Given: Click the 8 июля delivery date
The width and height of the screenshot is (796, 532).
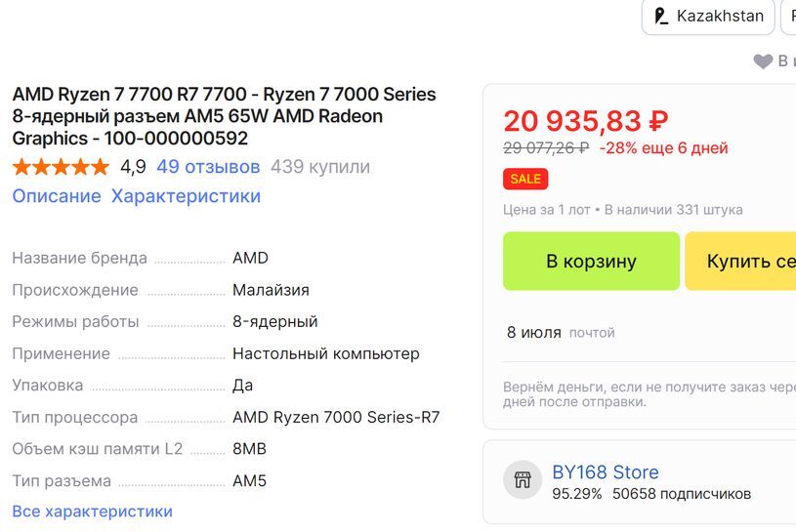Looking at the screenshot, I should [x=533, y=333].
